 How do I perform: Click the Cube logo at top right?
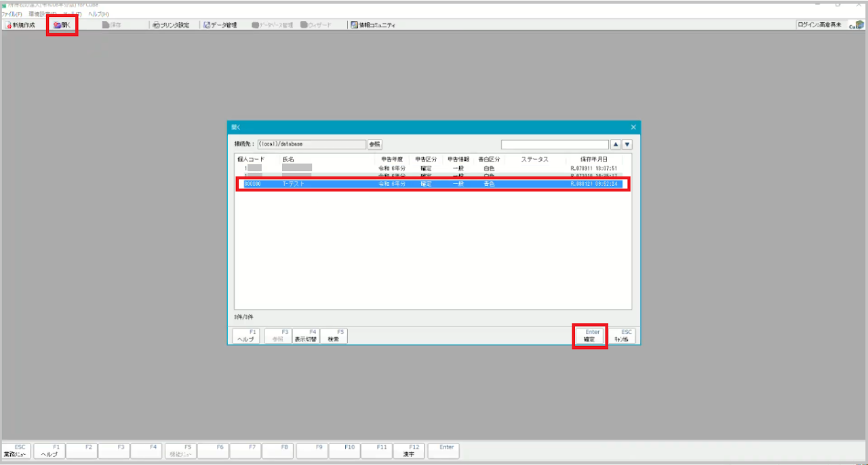pos(856,25)
